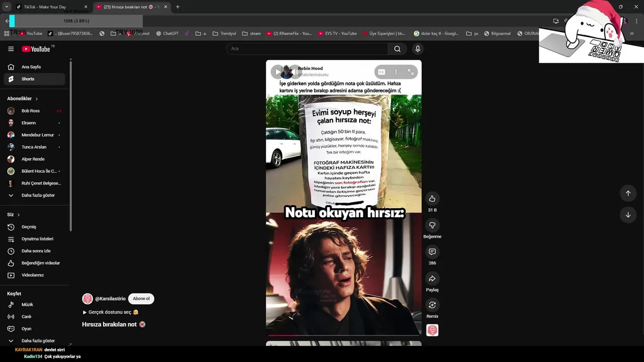Open Alper Rende subscription channel
The width and height of the screenshot is (644, 362).
(34, 159)
